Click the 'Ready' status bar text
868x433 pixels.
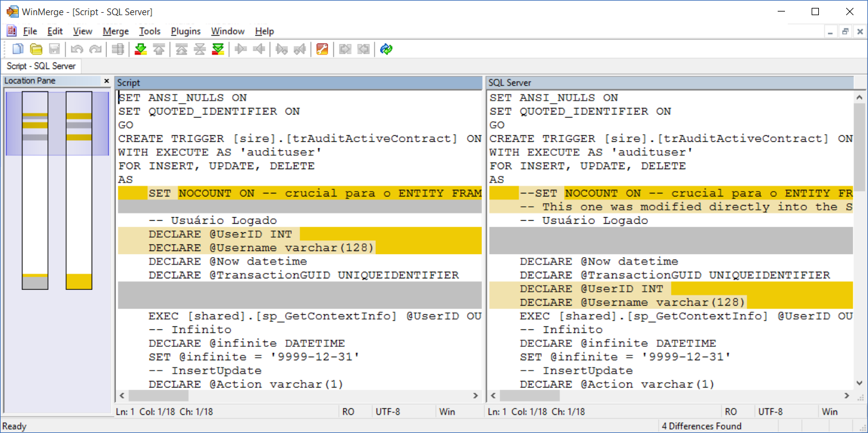[x=15, y=426]
